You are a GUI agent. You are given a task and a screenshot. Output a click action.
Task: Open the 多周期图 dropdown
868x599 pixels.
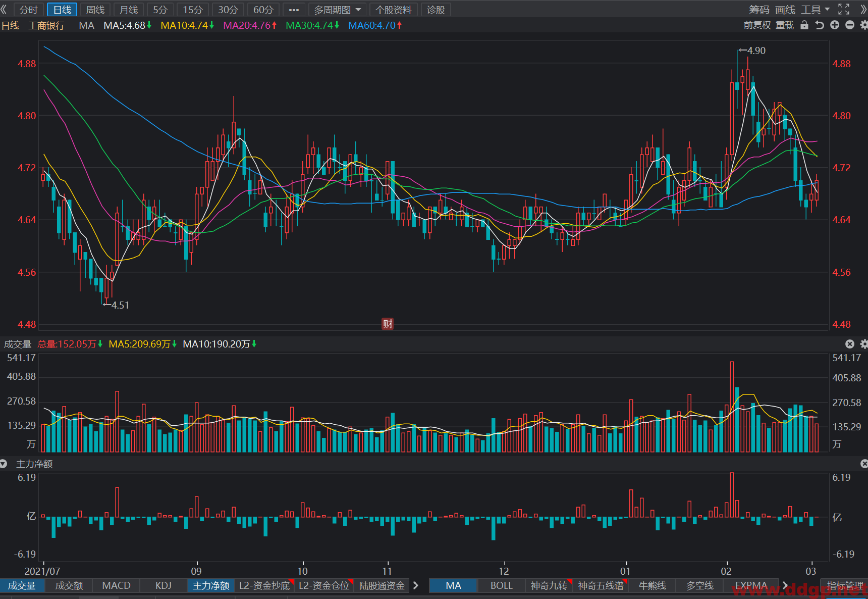[337, 10]
